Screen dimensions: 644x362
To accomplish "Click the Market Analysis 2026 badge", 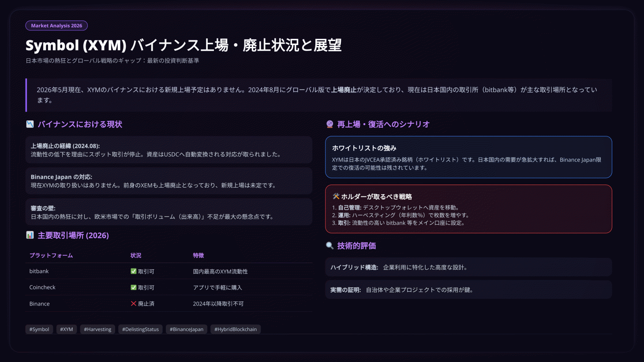I will coord(56,26).
